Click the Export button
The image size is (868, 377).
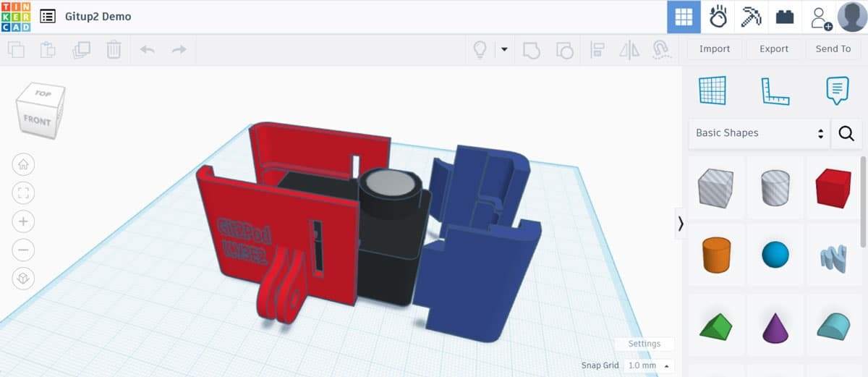point(774,48)
